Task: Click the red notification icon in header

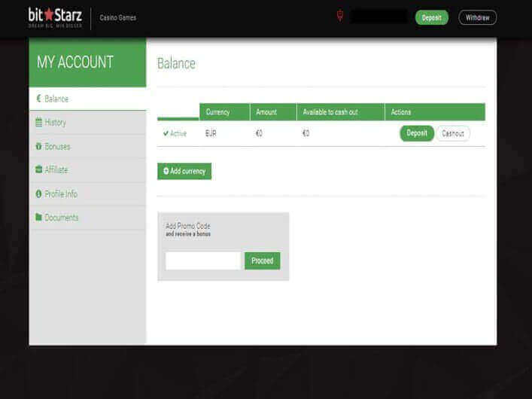Action: (x=340, y=17)
